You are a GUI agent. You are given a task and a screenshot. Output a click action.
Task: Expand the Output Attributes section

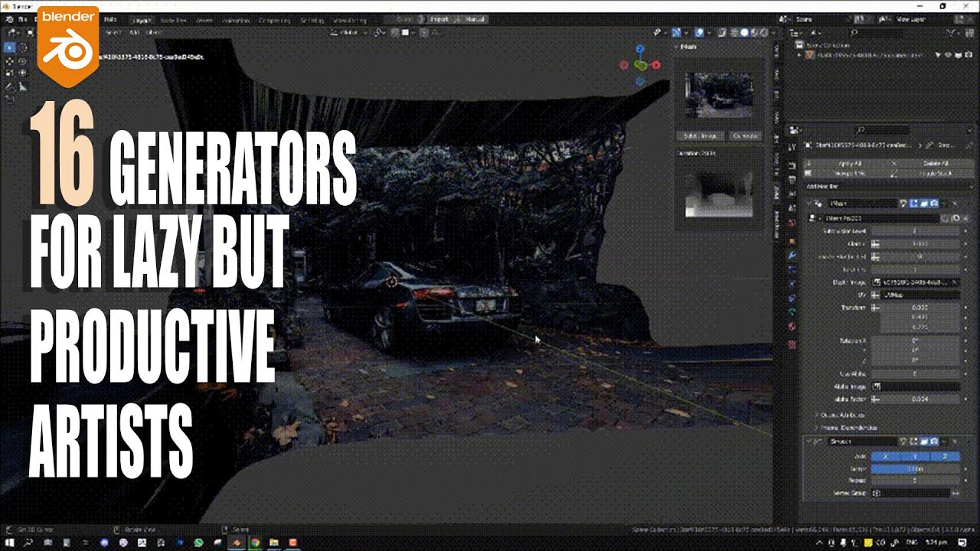point(845,414)
